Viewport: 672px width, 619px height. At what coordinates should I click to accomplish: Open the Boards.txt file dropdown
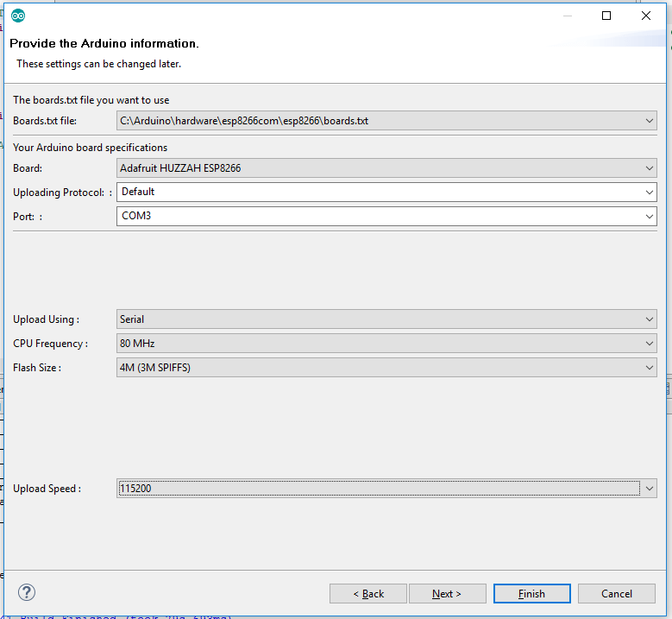386,121
